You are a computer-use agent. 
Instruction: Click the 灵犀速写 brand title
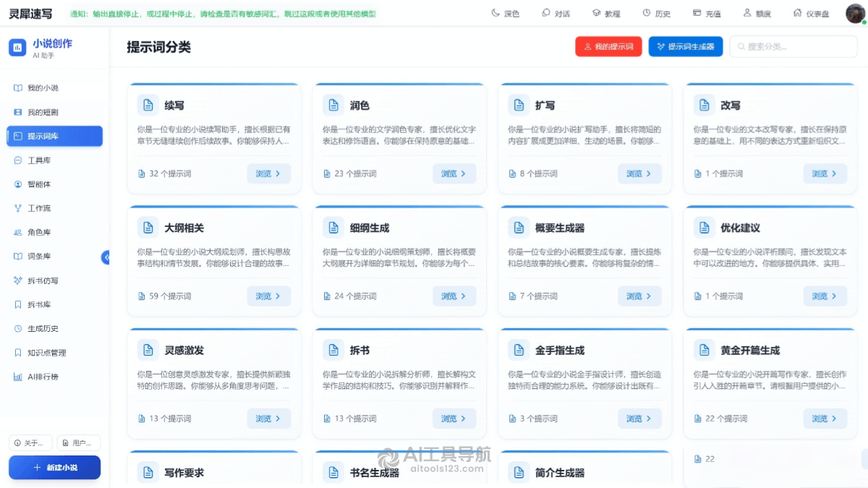click(30, 14)
